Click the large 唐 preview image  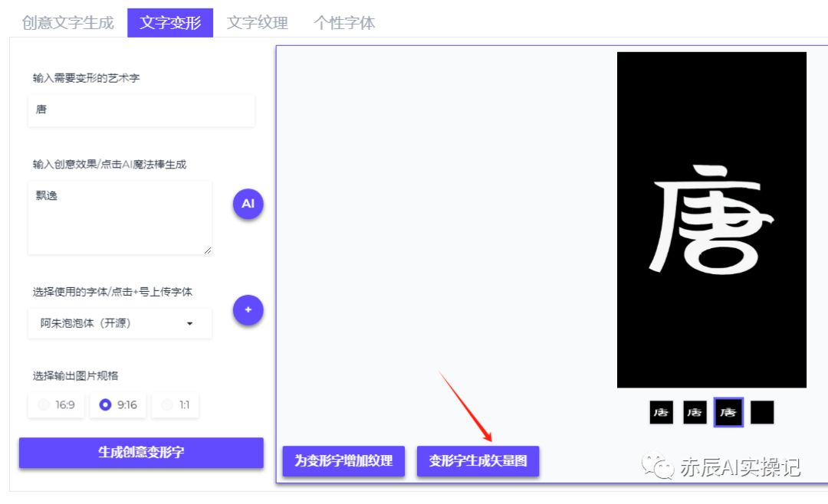[x=711, y=220]
